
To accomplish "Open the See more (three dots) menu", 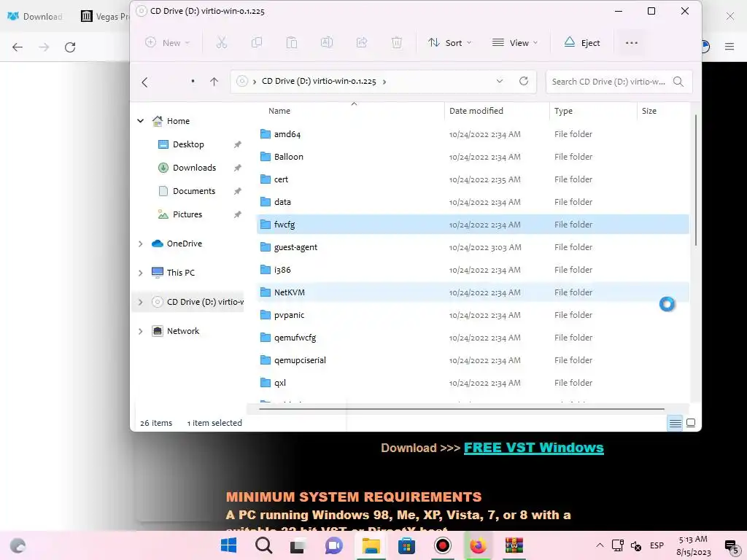I will pos(631,43).
